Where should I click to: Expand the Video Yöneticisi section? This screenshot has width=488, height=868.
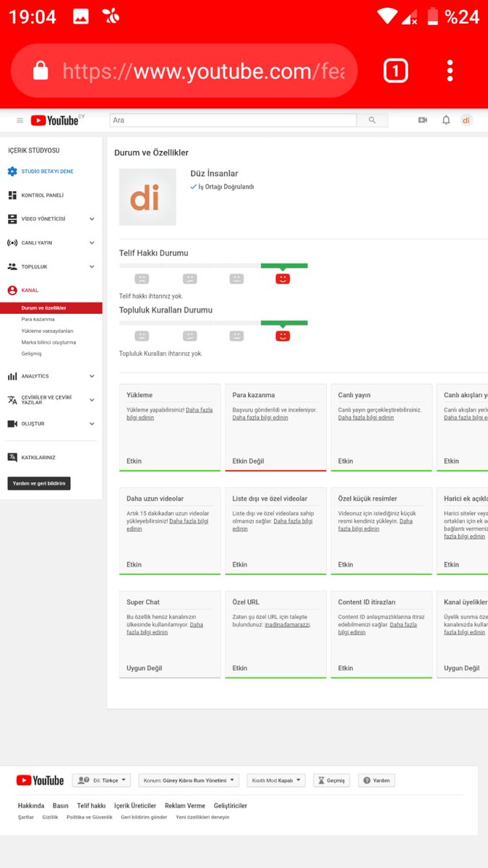point(92,218)
